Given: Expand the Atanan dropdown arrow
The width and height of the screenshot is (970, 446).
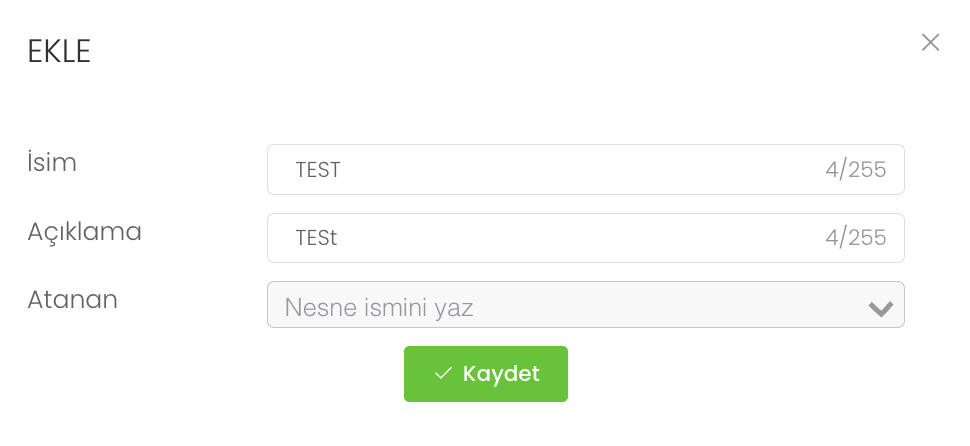Looking at the screenshot, I should [x=880, y=308].
